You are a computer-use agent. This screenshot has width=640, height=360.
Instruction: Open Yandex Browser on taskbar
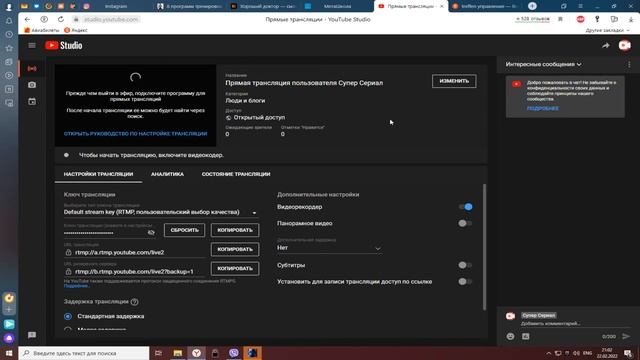(196, 353)
